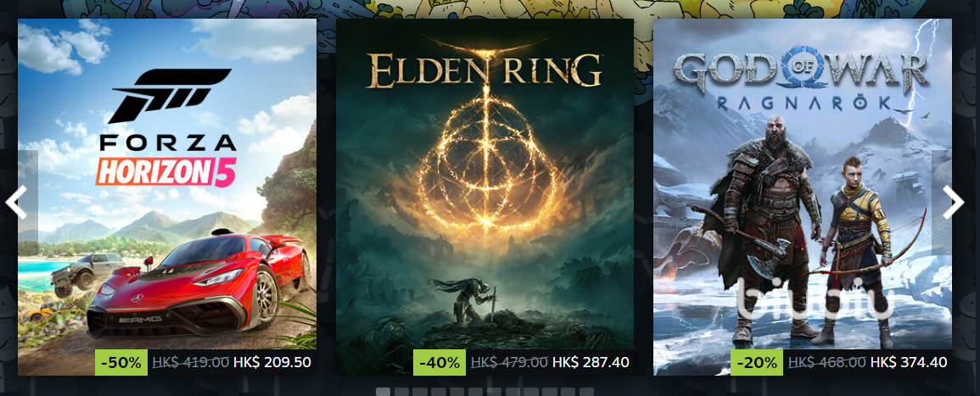Viewport: 980px width, 396px height.
Task: Advance carousel with the right chevron arrow
Action: click(x=955, y=202)
